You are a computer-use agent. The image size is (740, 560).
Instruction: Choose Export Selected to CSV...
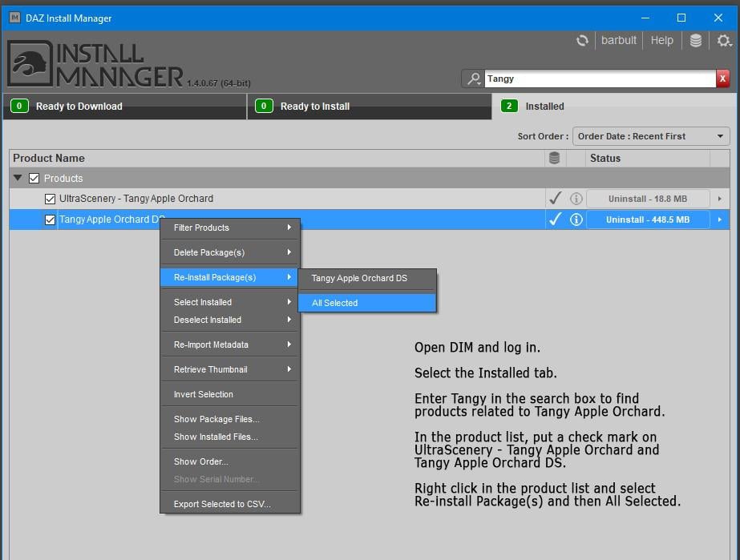click(230, 504)
